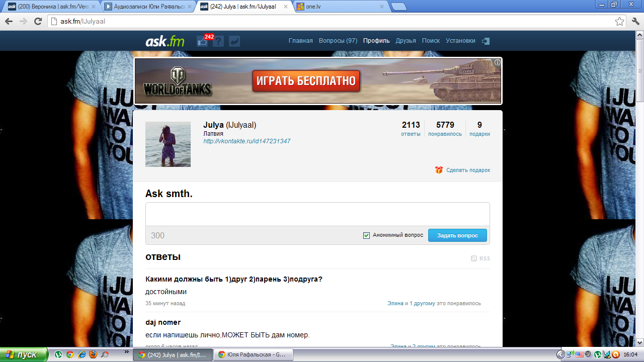
Task: Click the Julya profile photo thumbnail
Action: click(x=168, y=144)
